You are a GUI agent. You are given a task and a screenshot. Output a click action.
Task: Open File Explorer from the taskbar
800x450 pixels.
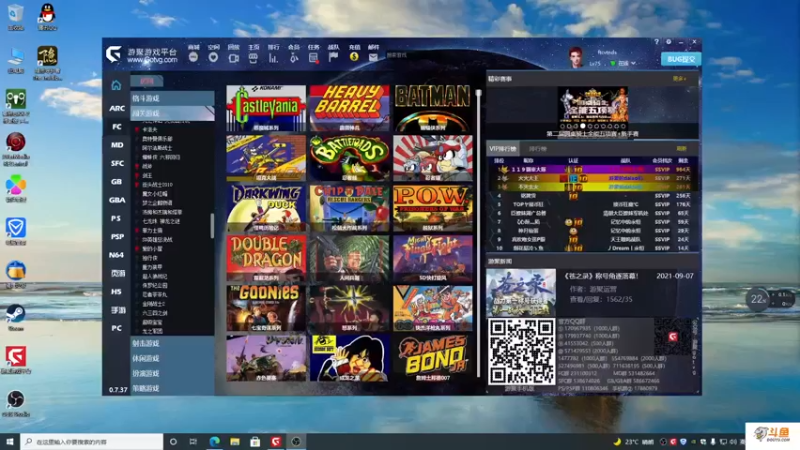235,441
